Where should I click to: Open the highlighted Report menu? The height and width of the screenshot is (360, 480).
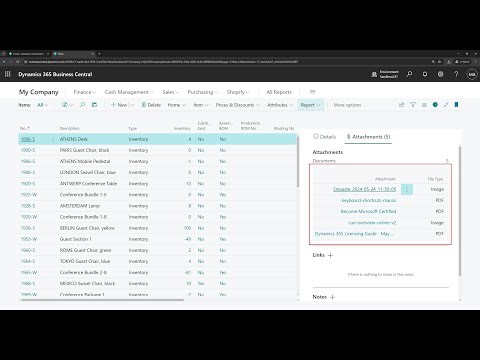click(x=310, y=105)
